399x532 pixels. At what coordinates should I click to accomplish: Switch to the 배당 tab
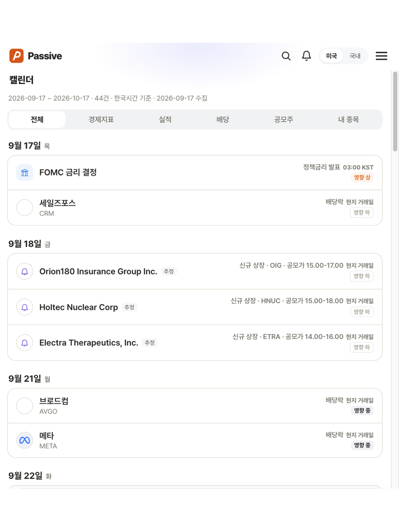tap(223, 119)
